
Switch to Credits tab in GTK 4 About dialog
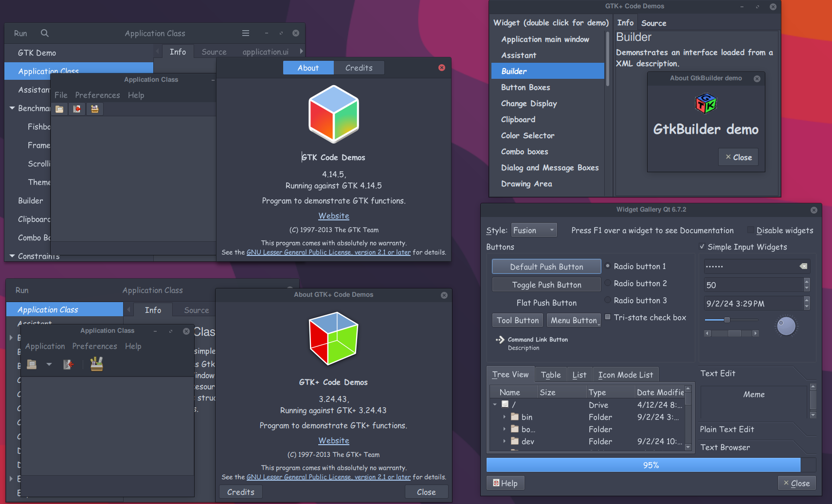click(x=359, y=68)
